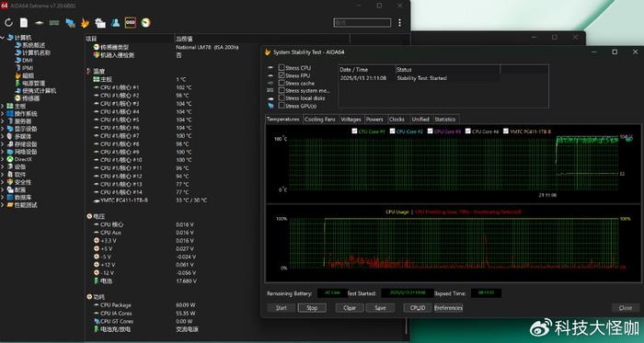Toggle CPU Core #3 graph checkbox
644x343 pixels.
pyautogui.click(x=430, y=131)
